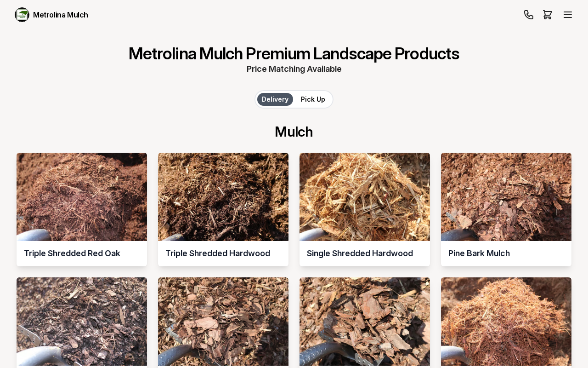Select the Delivery toggle option
588x368 pixels.
(x=275, y=99)
